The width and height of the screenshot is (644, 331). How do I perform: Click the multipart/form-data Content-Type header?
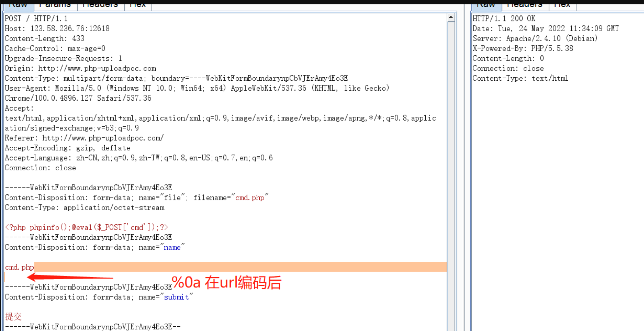(176, 78)
